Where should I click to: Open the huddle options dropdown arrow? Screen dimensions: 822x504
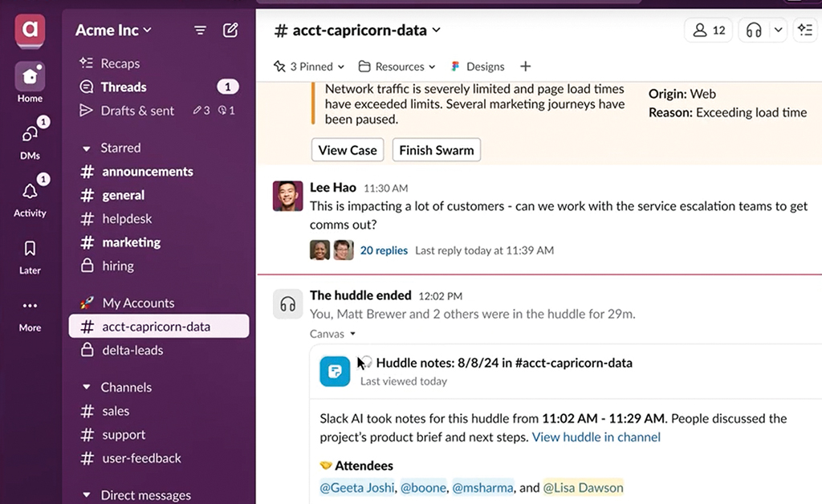(x=777, y=30)
